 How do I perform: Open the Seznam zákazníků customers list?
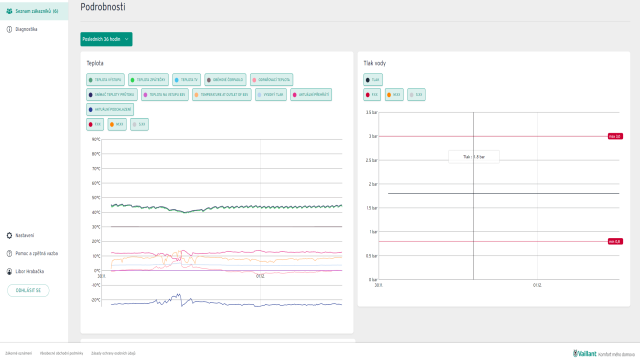coord(34,11)
